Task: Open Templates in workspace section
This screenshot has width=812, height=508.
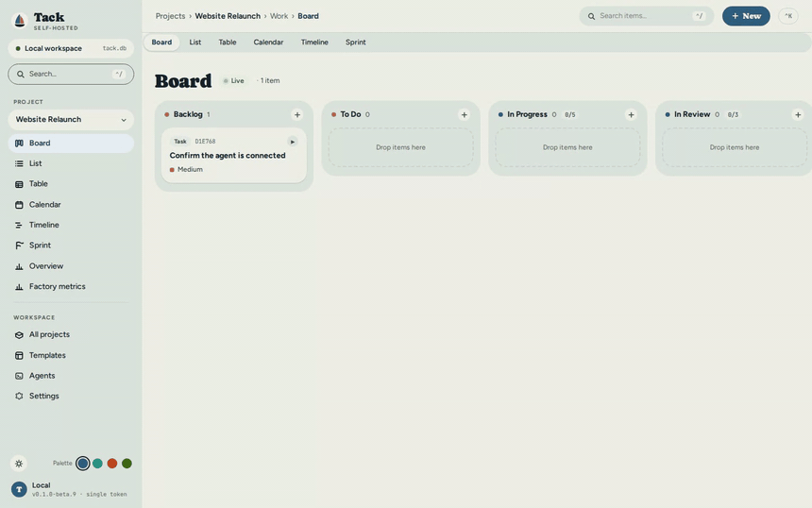Action: click(71, 355)
